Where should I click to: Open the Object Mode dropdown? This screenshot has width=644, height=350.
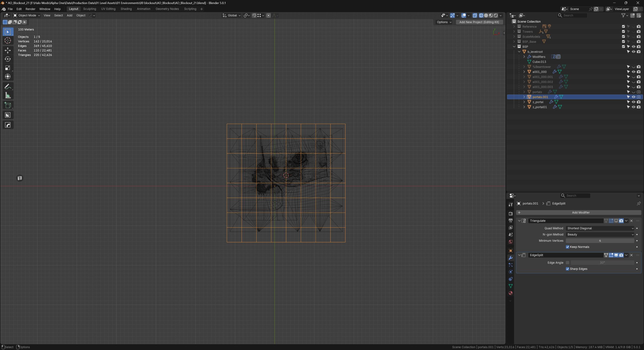(x=27, y=15)
